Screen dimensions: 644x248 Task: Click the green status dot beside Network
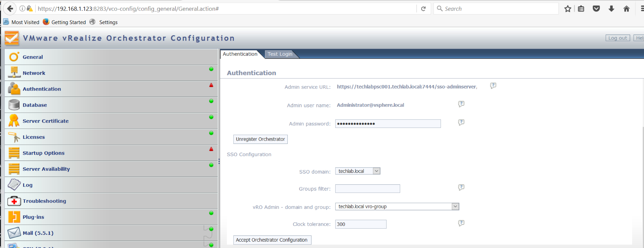211,69
